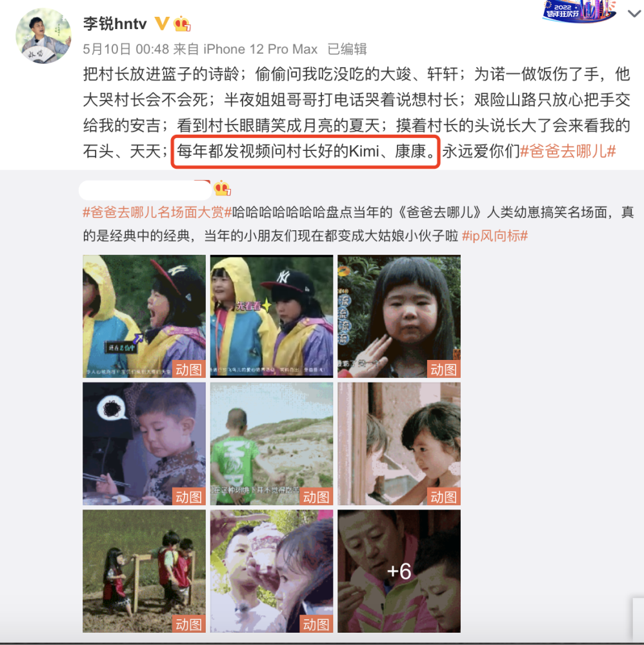644x645 pixels.
Task: Open the 李锐hntv profile avatar
Action: [x=43, y=35]
